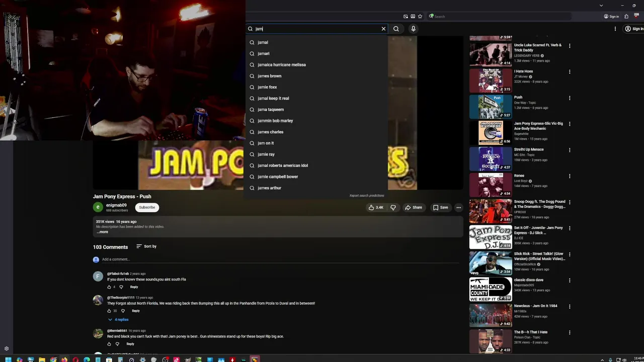Open picture-in-picture icon in address bar
This screenshot has width=644, height=362.
[x=406, y=16]
